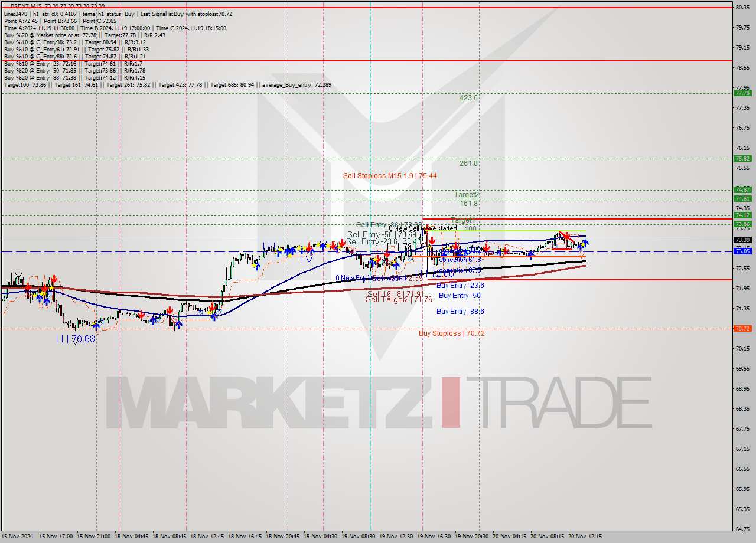Click the '0 New Sell wave started' label
This screenshot has height=543, width=756.
422,228
